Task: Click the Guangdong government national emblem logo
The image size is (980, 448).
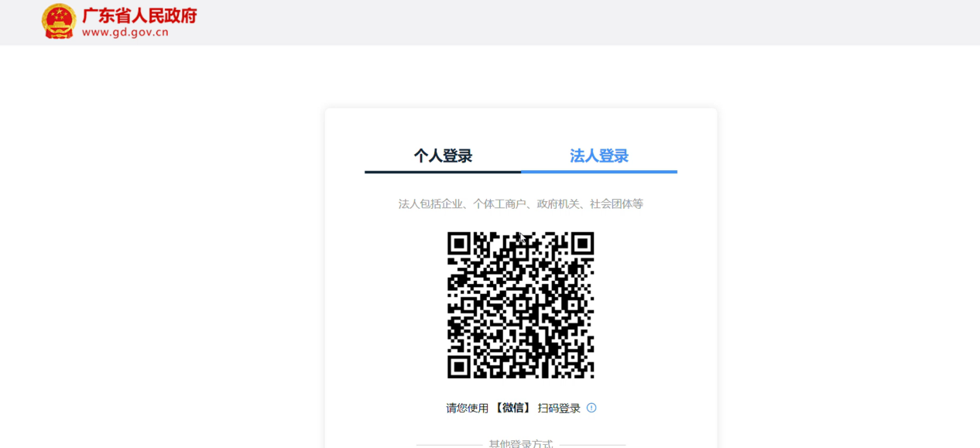Action: click(x=59, y=22)
